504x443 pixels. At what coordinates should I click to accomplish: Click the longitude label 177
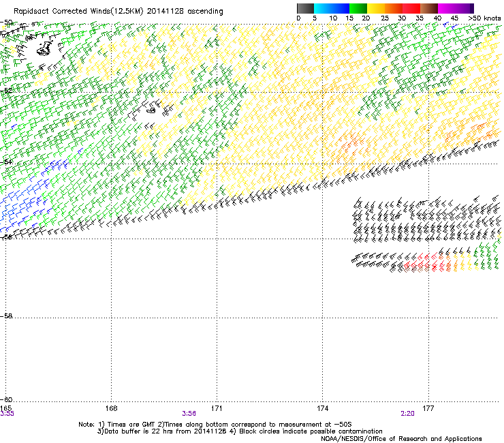[428, 408]
